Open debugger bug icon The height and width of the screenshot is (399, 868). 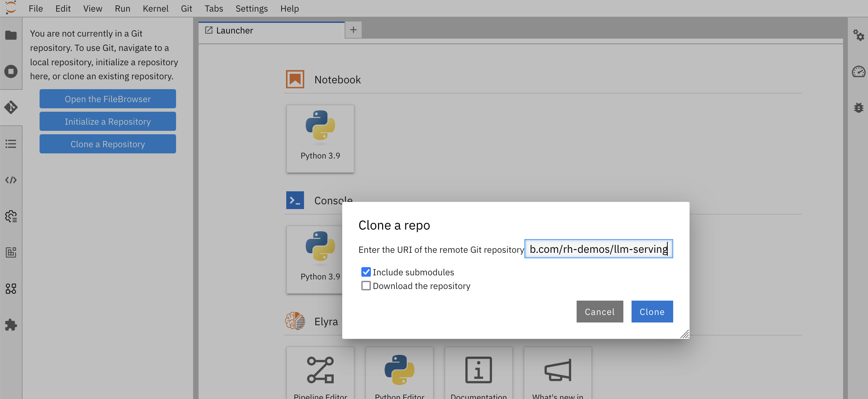(858, 108)
